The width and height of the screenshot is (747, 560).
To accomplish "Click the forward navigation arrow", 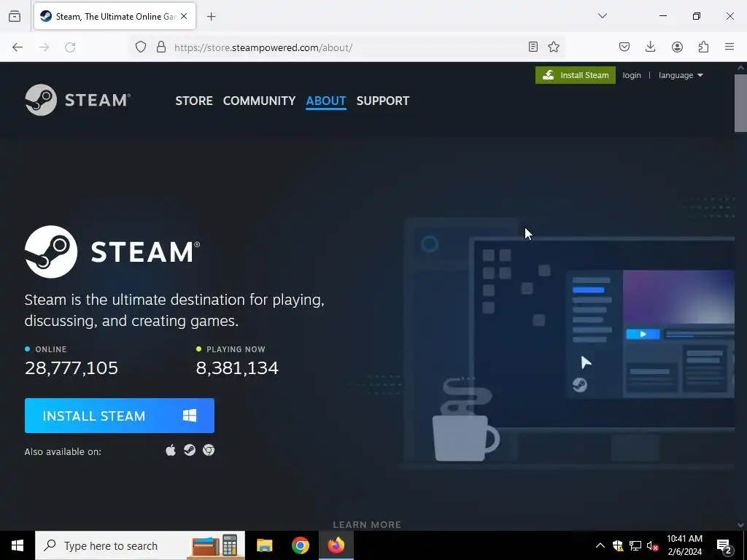I will pyautogui.click(x=44, y=47).
